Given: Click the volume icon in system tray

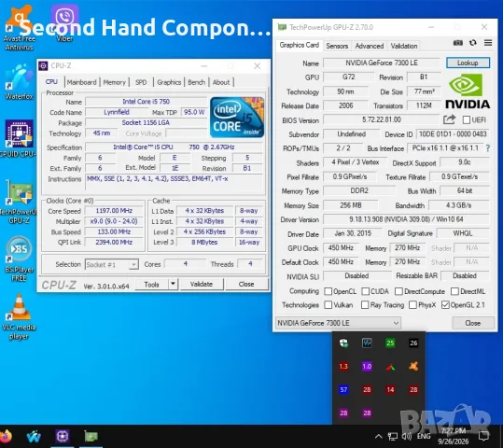Looking at the screenshot, I should pyautogui.click(x=407, y=436).
